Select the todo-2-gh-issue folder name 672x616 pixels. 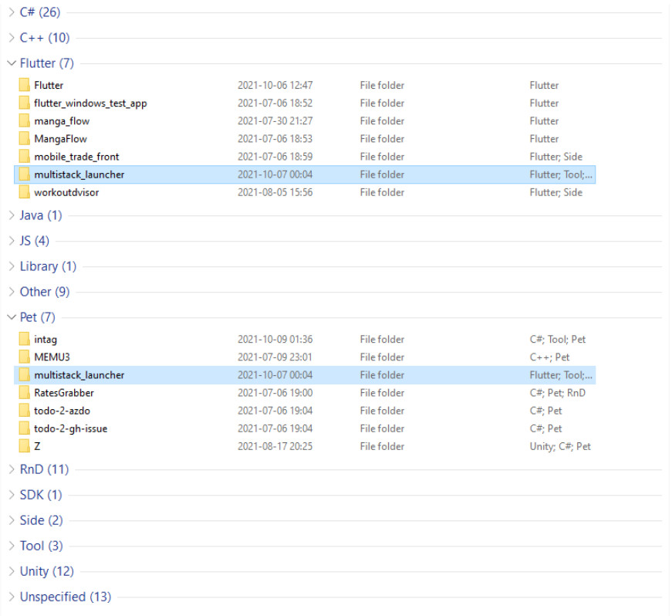pos(71,429)
